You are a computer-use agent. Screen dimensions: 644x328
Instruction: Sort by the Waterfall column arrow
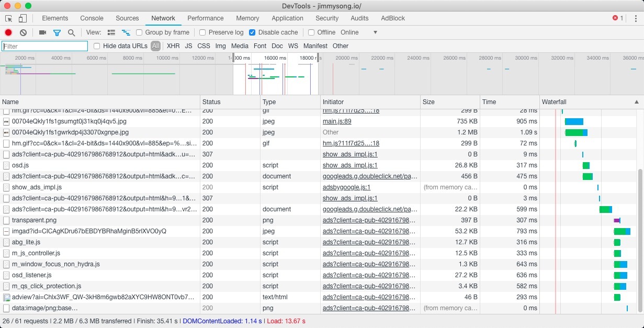tap(636, 102)
